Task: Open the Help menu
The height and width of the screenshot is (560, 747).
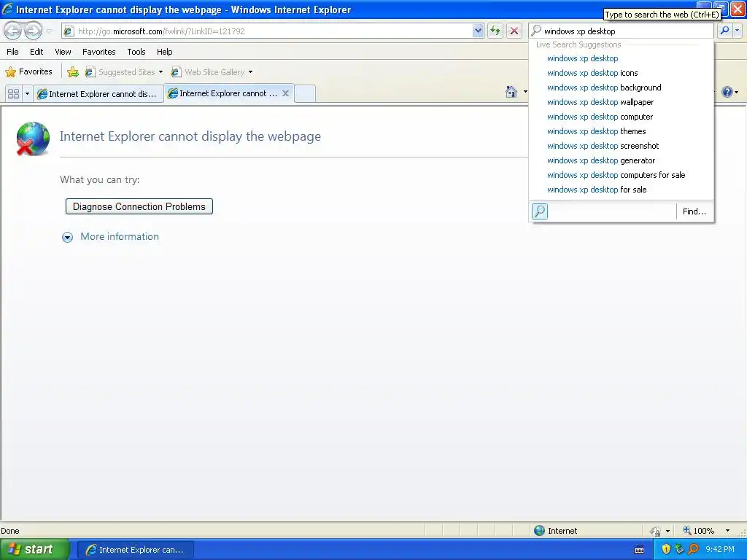Action: point(164,52)
